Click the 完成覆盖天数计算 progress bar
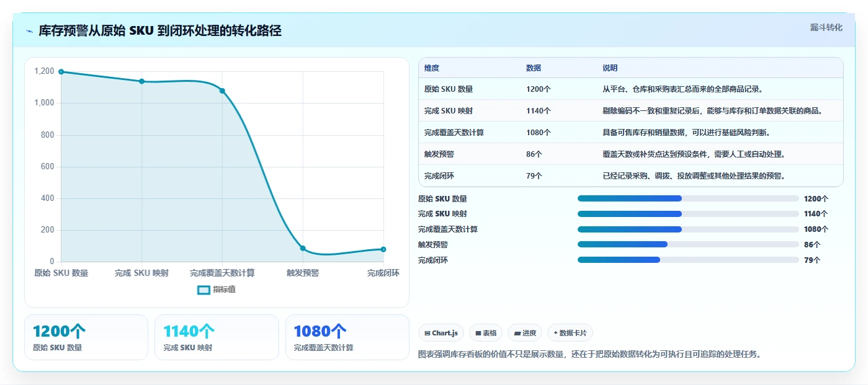This screenshot has height=385, width=868. (x=688, y=229)
